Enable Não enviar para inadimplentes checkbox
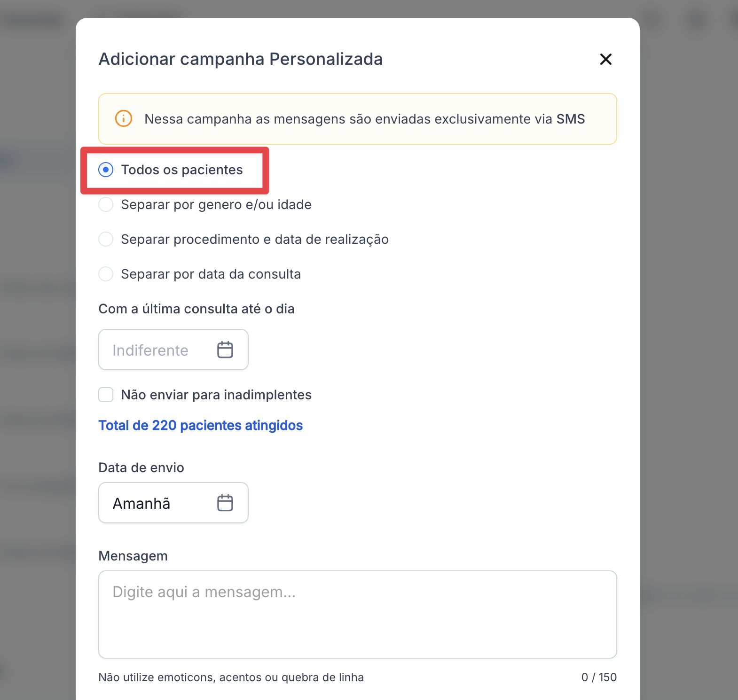 (x=106, y=395)
